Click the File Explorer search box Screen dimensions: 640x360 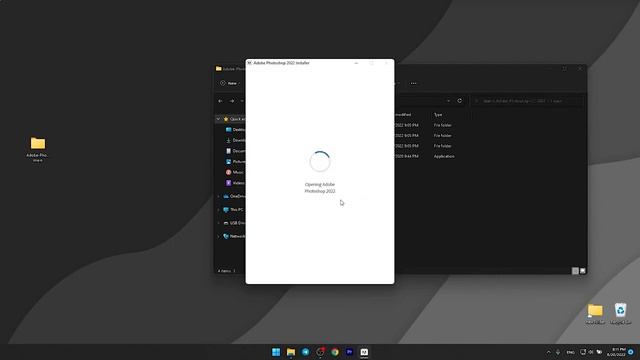click(527, 101)
